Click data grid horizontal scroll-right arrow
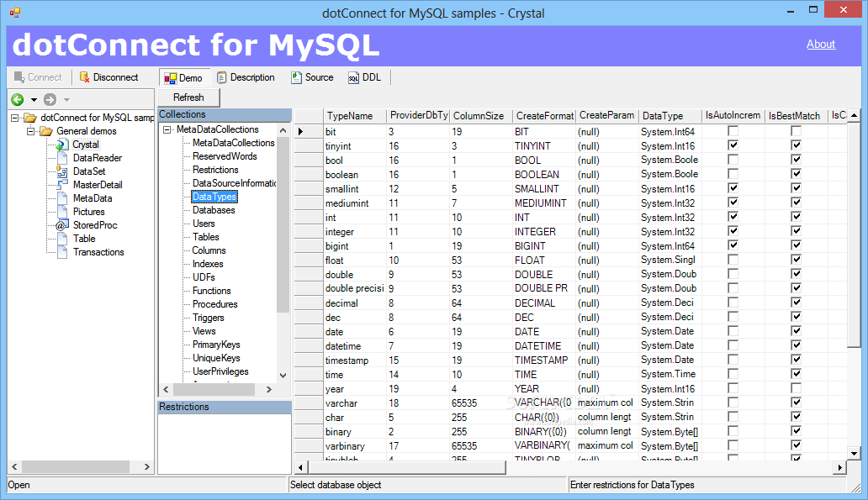The image size is (868, 500). [x=839, y=468]
